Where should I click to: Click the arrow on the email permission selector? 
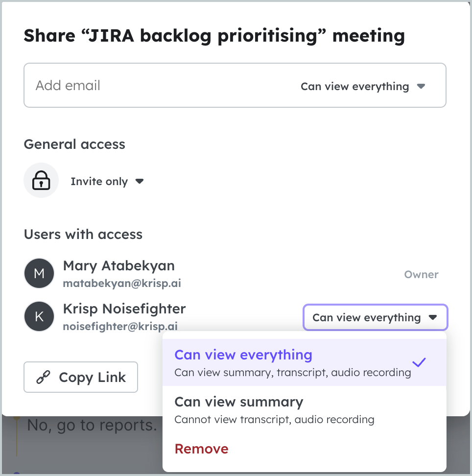(x=420, y=86)
